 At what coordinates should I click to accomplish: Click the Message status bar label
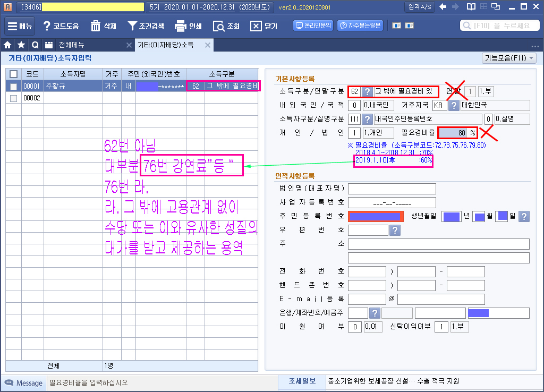tap(23, 383)
